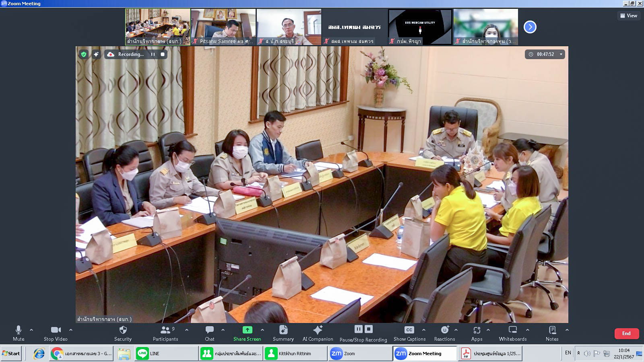Switch to LINE app in taskbar
This screenshot has height=362, width=644.
tap(166, 354)
